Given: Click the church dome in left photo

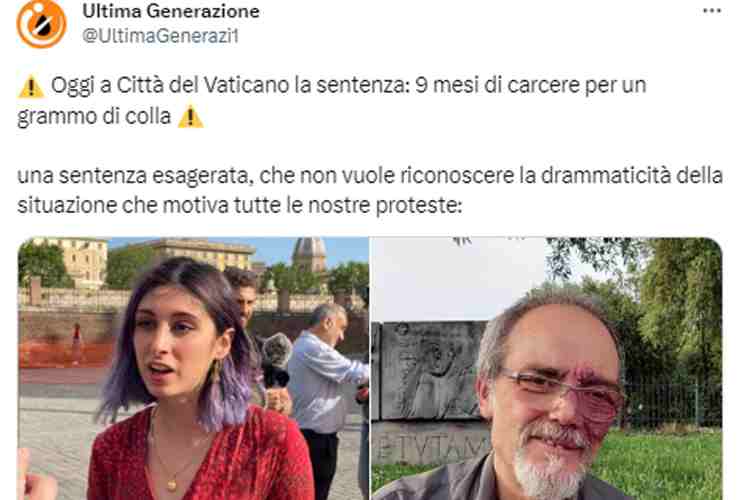Looking at the screenshot, I should [x=310, y=254].
